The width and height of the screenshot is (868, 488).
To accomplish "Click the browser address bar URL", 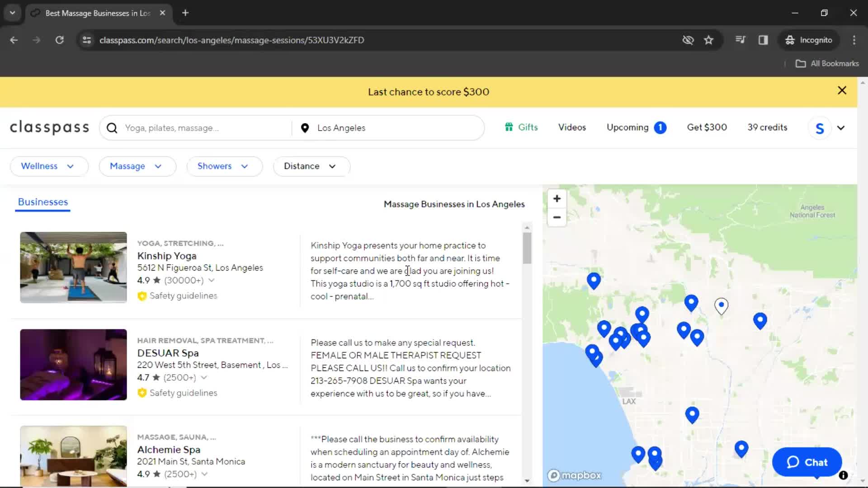I will (231, 40).
